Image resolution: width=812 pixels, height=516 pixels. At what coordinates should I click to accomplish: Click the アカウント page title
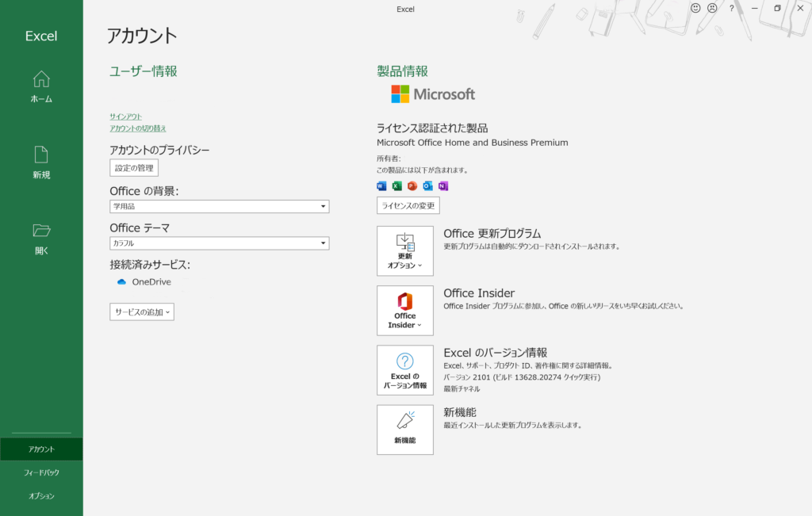click(142, 36)
